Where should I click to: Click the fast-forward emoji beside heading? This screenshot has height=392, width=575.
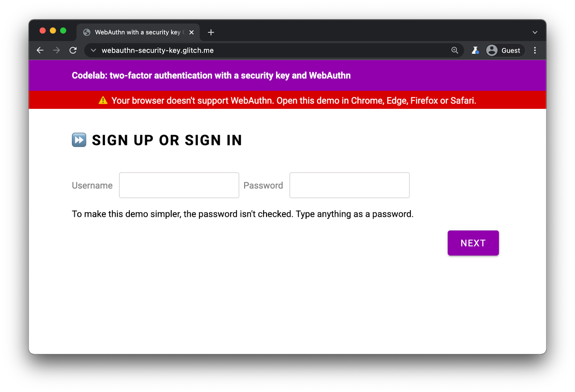point(79,140)
